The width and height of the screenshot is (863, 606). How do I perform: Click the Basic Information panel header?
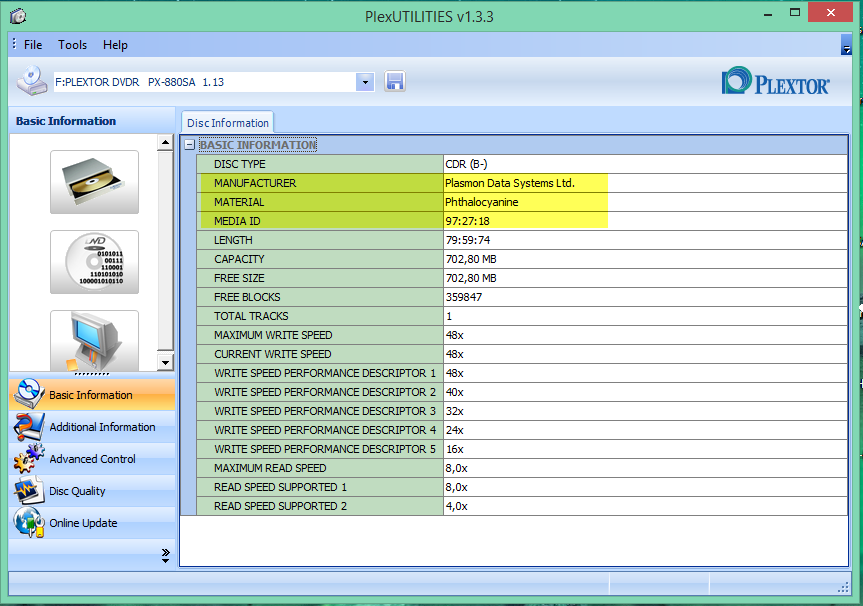point(92,121)
